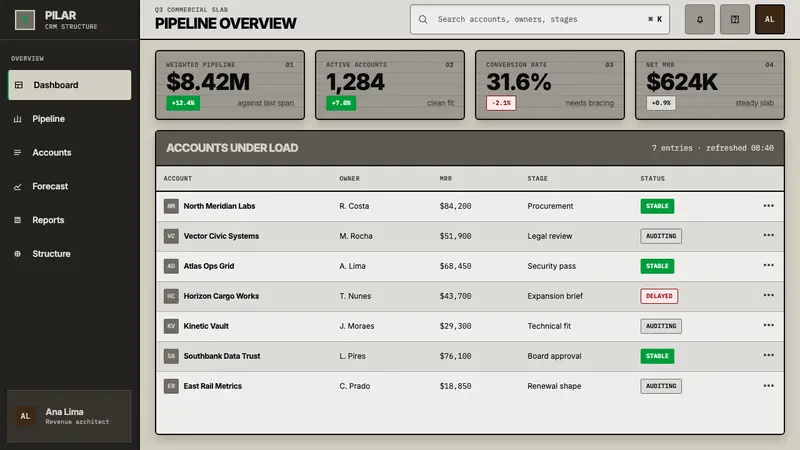Image resolution: width=800 pixels, height=450 pixels.
Task: Open the Accounts section
Action: click(69, 153)
